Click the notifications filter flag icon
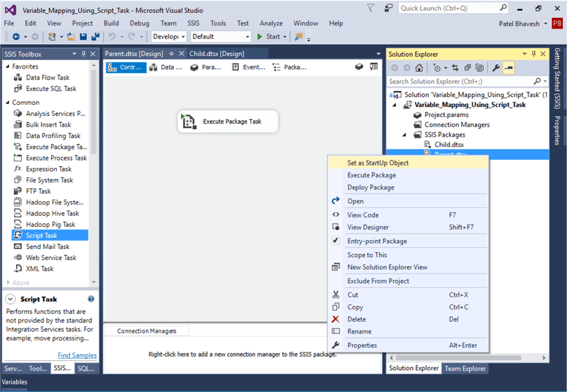The width and height of the screenshot is (568, 392). click(371, 8)
